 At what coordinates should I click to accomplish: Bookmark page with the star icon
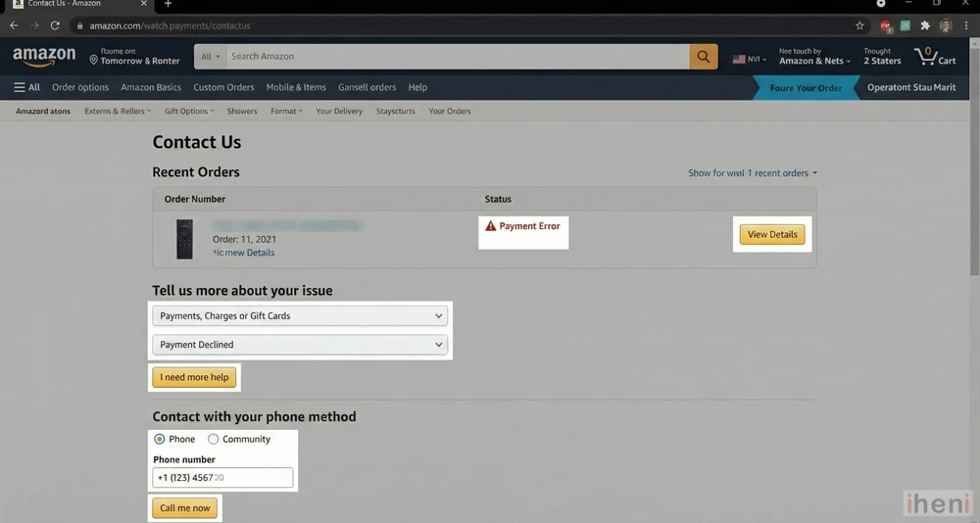(859, 25)
